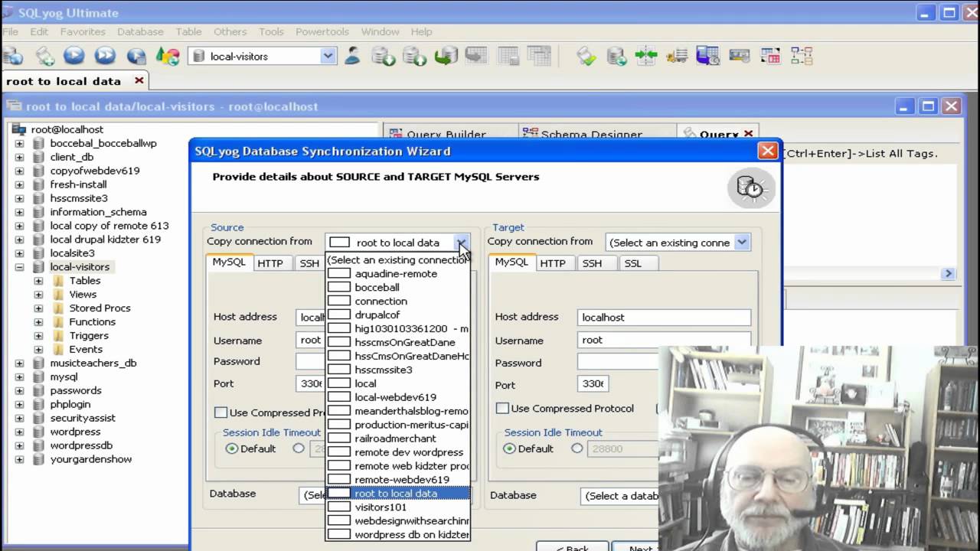
Task: Open the Powertools menu
Action: tap(322, 31)
